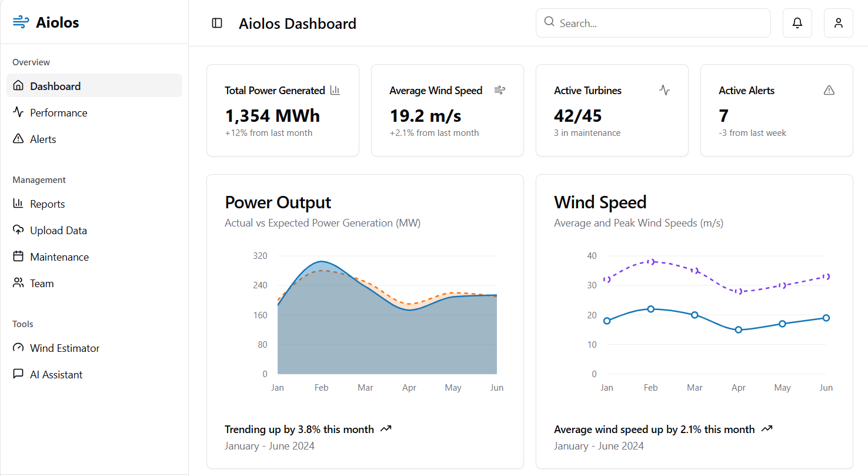Select the Dashboard sidebar item
This screenshot has height=476, width=868.
click(55, 86)
